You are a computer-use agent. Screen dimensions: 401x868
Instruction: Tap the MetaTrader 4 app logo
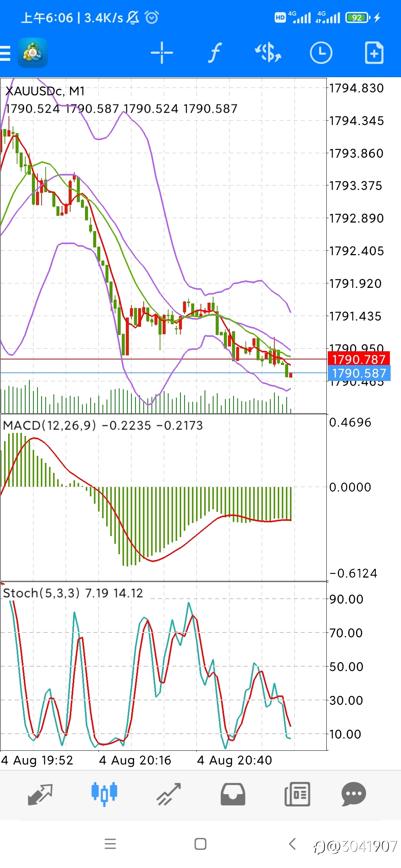pyautogui.click(x=33, y=53)
